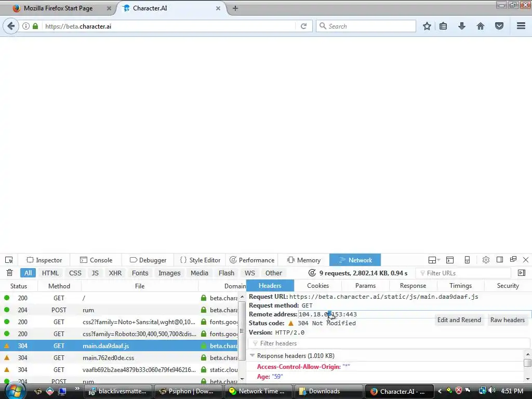
Task: Filter requests by Fonts
Action: point(140,273)
